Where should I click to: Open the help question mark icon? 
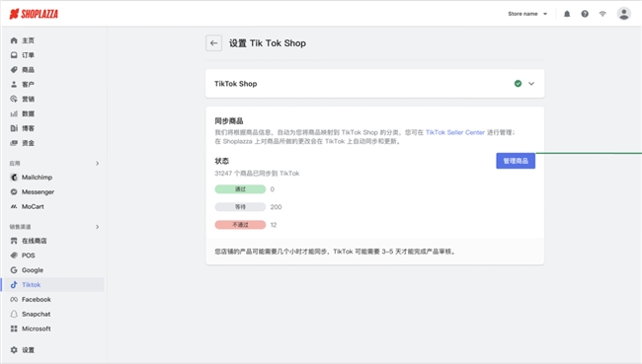[x=585, y=14]
